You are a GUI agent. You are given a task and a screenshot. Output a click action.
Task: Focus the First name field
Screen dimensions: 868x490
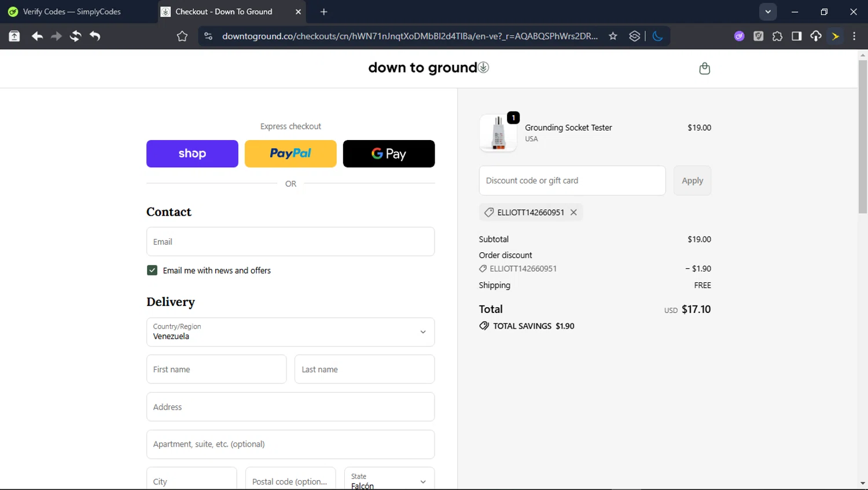coord(216,369)
